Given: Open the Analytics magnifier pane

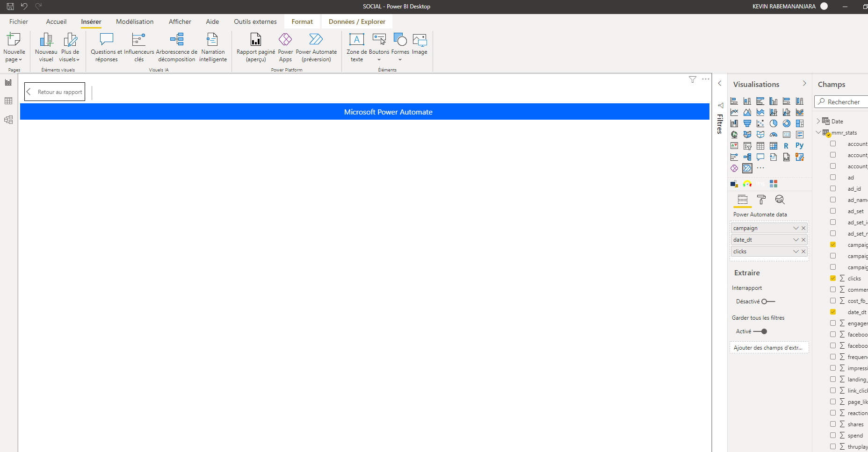Looking at the screenshot, I should (x=780, y=200).
